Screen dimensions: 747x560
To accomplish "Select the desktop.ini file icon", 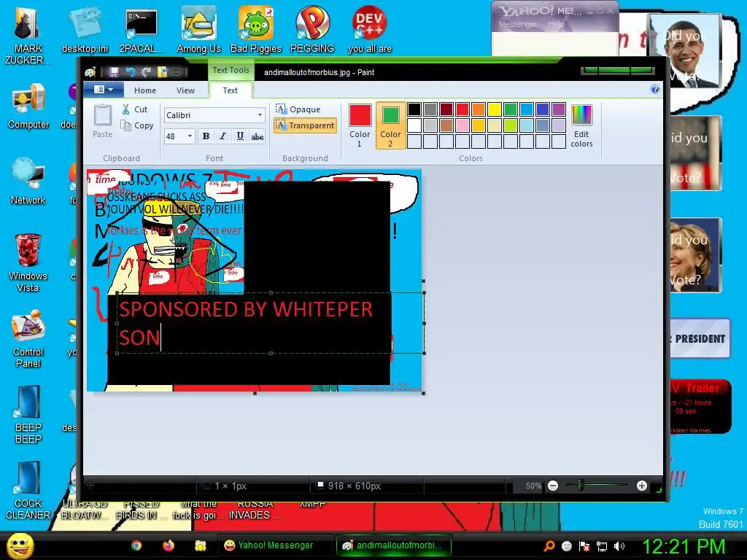I will pyautogui.click(x=85, y=31).
